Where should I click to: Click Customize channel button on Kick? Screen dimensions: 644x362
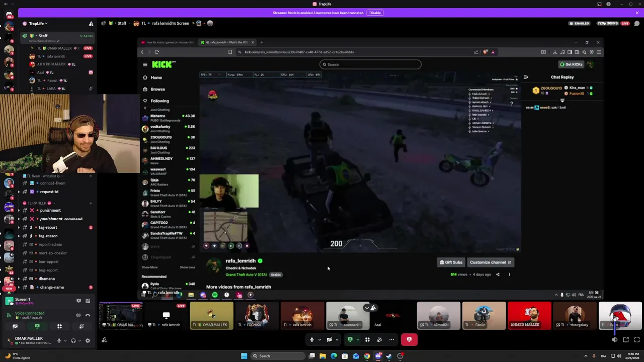[x=491, y=262]
